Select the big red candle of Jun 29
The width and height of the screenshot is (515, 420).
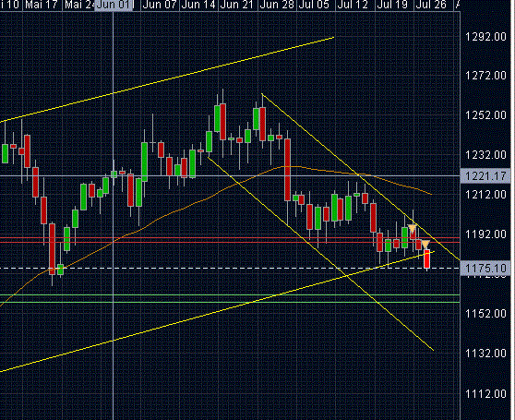(287, 170)
